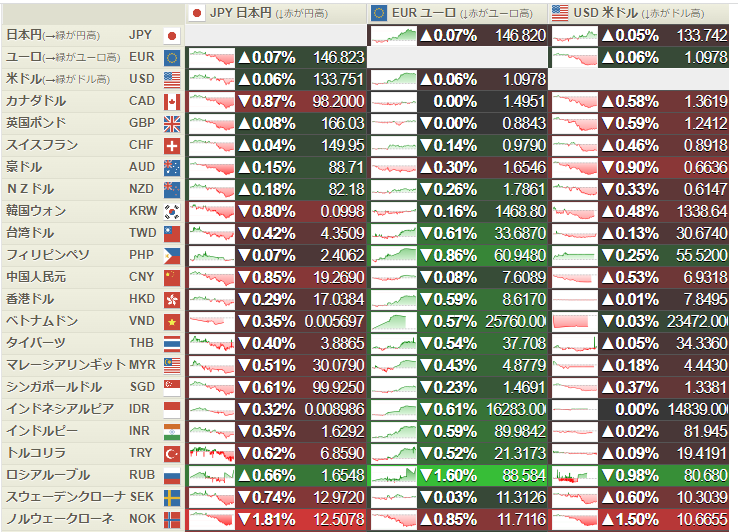Click the RUB/EUR rate cell 88.584
This screenshot has height=532, width=738.
pos(523,475)
